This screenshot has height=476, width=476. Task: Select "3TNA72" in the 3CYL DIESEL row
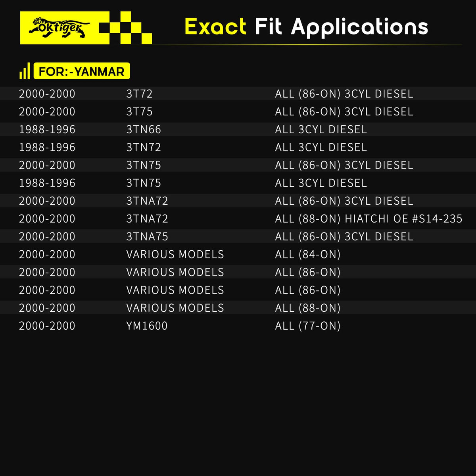(x=147, y=201)
